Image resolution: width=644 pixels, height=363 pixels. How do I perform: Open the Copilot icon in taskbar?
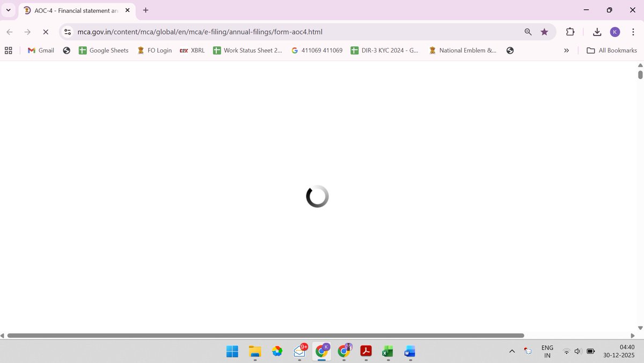[x=277, y=351]
